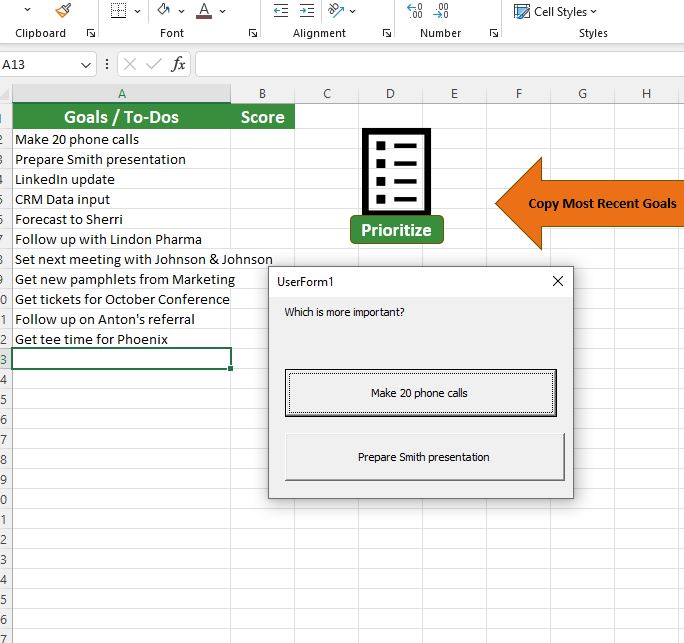This screenshot has width=684, height=643.
Task: Click the Increase Decimal icon
Action: coord(415,11)
